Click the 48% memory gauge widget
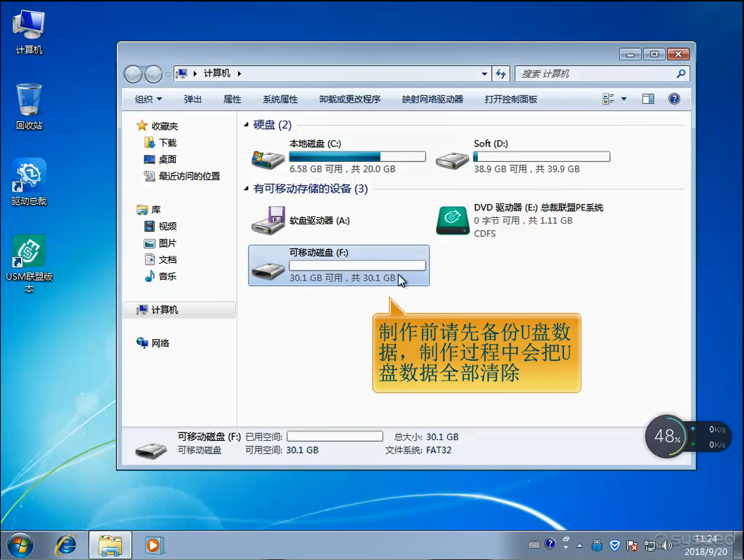 pos(667,437)
